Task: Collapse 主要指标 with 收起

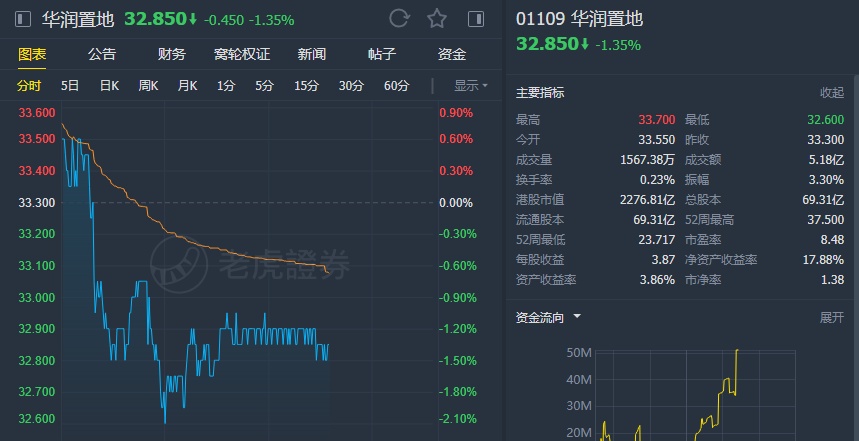Action: click(832, 93)
